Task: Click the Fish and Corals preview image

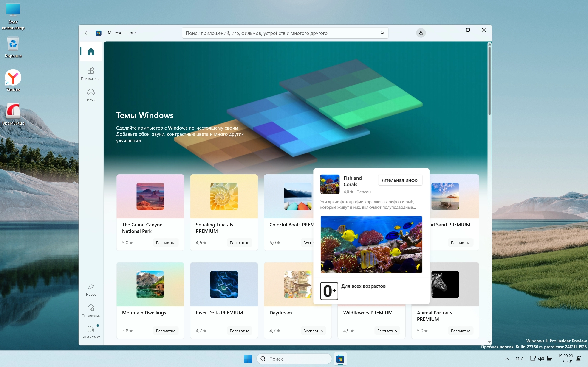Action: click(371, 244)
